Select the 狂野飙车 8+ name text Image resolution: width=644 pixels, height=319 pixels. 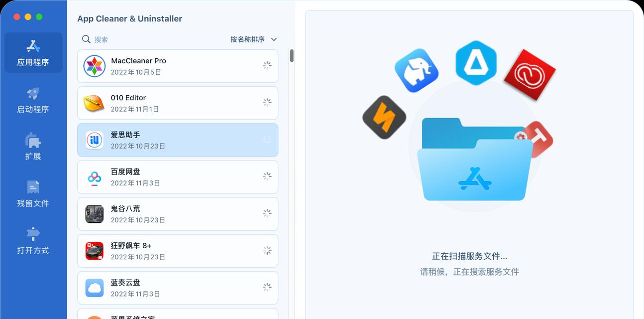(131, 245)
